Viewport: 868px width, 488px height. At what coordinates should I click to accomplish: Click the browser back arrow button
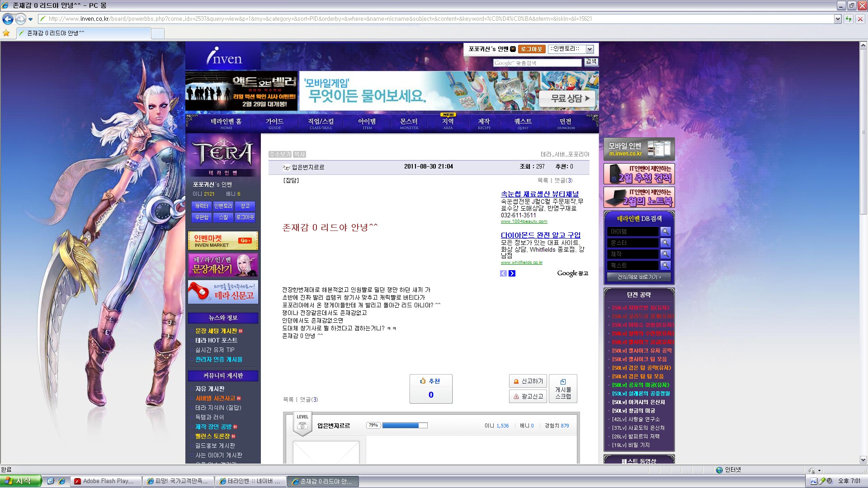[8, 19]
